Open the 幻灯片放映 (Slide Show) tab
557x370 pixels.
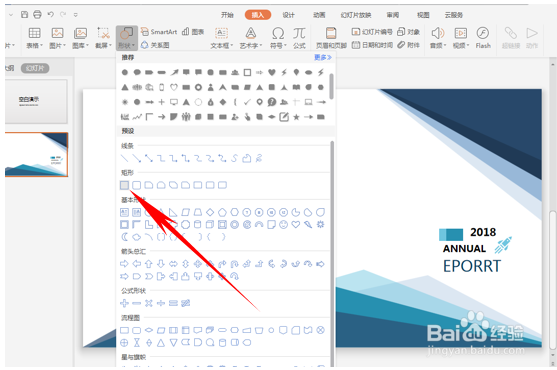[x=356, y=15]
